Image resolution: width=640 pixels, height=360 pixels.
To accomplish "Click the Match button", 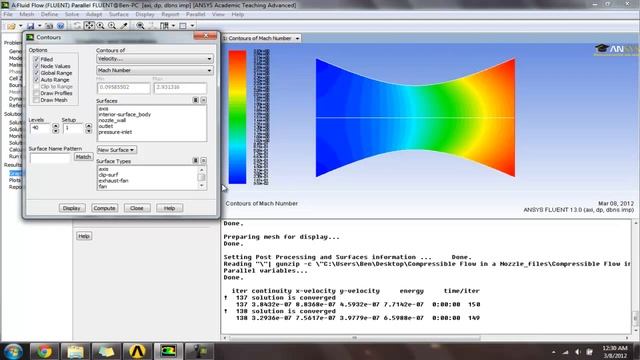I will click(83, 157).
